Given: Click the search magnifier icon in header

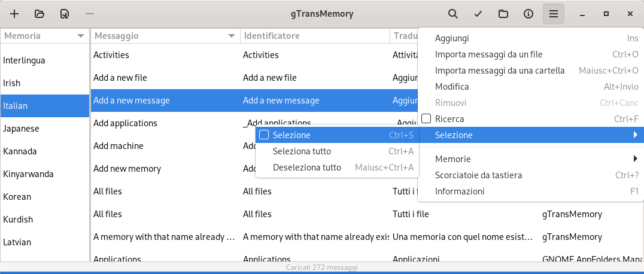Looking at the screenshot, I should [453, 14].
